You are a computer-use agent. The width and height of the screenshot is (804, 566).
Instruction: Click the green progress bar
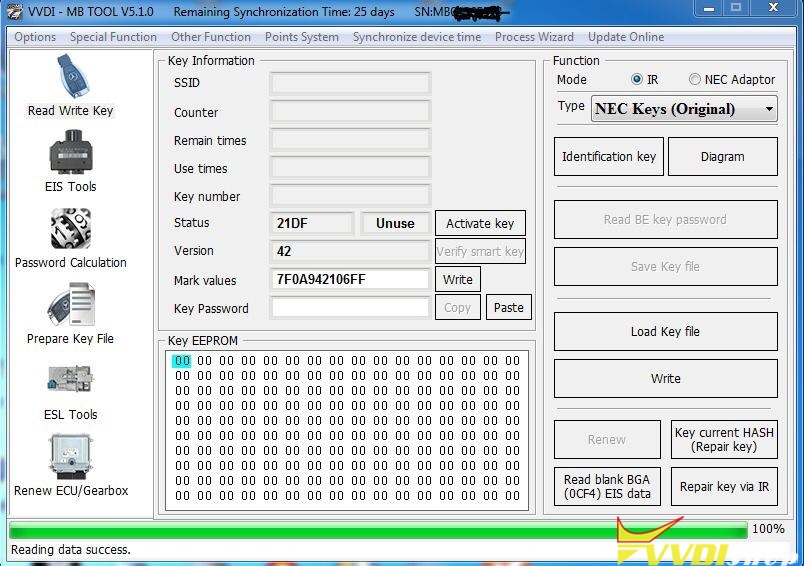tap(378, 529)
